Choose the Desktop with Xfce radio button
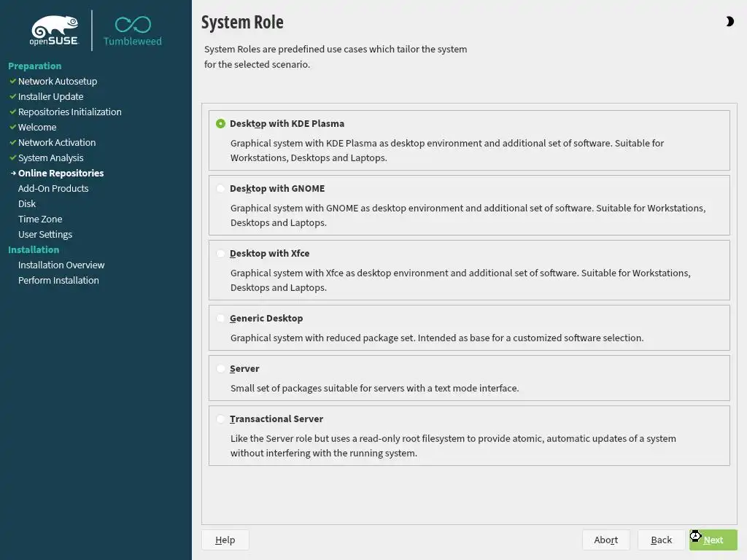747x560 pixels. coord(221,254)
